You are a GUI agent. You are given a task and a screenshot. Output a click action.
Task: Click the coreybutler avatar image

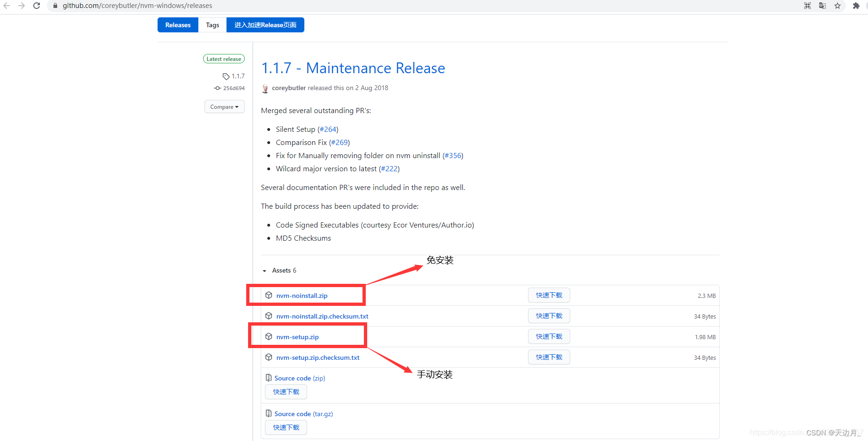point(265,88)
